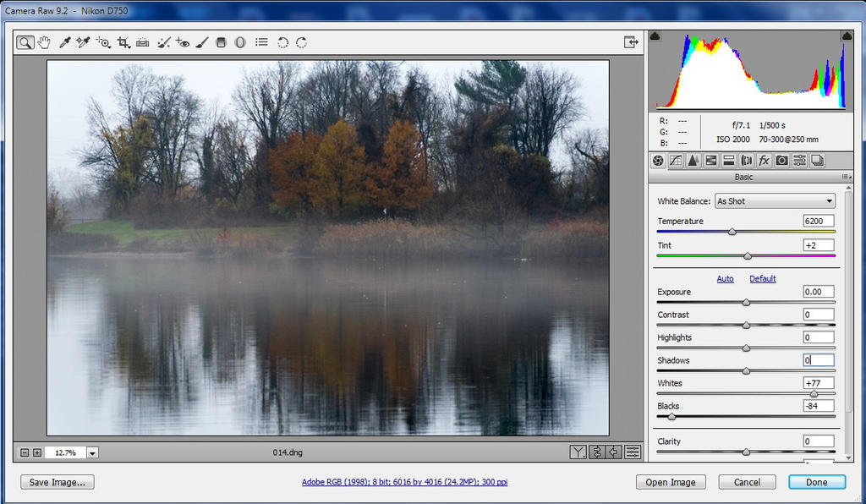Open the White Balance dropdown
Screen dimensions: 866x504
[x=775, y=201]
